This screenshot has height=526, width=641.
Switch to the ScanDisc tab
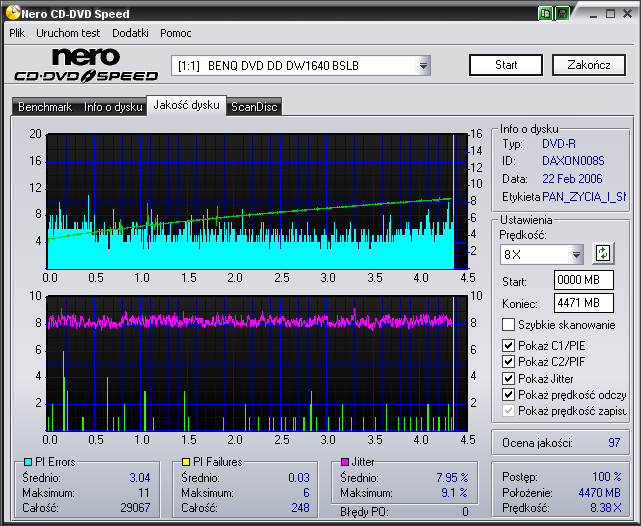coord(254,107)
